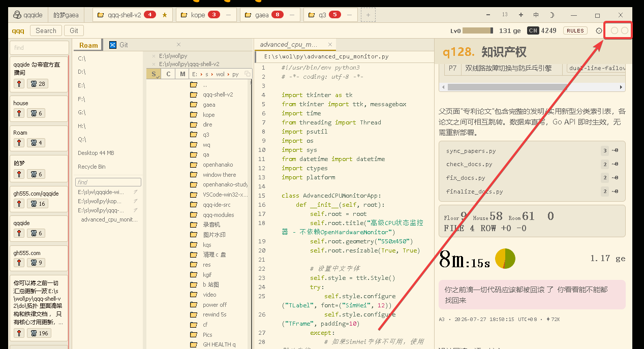Click the Git button in toolbar
Image resolution: width=644 pixels, height=349 pixels.
click(x=74, y=30)
